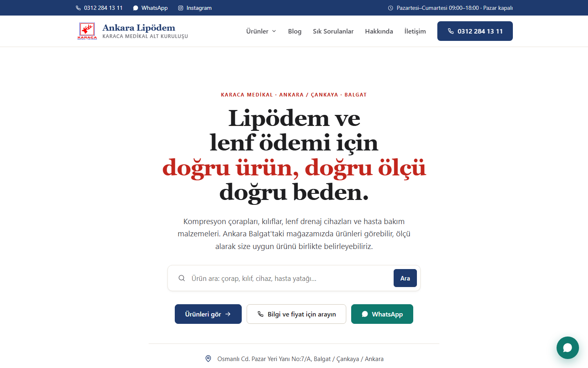The image size is (588, 368).
Task: Click the clock icon beside opening hours
Action: pos(391,8)
